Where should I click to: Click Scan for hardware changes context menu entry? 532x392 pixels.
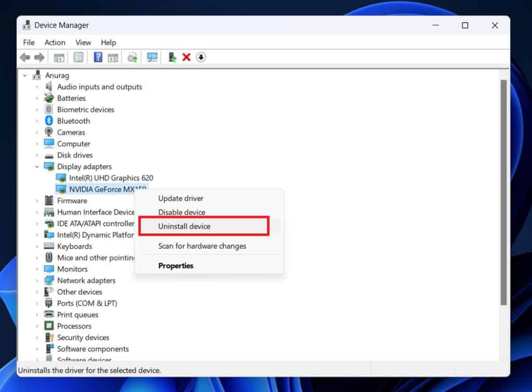(202, 246)
